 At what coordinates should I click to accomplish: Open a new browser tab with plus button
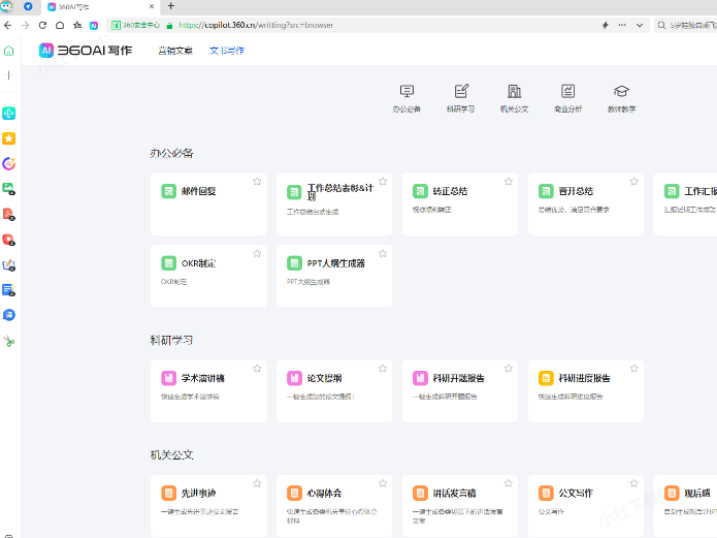(170, 6)
